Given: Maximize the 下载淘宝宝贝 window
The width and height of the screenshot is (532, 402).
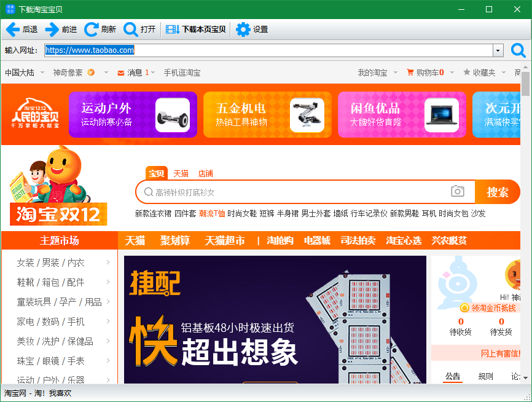Looking at the screenshot, I should [x=489, y=9].
